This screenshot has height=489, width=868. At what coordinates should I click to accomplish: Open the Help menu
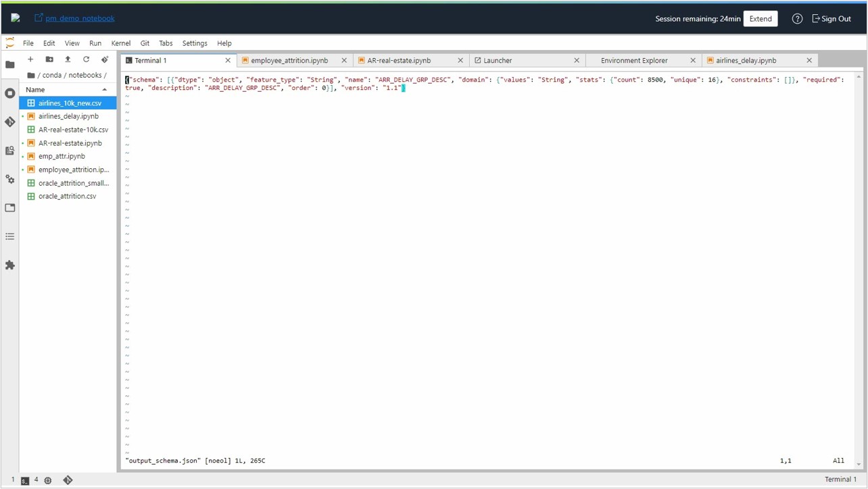click(x=224, y=43)
